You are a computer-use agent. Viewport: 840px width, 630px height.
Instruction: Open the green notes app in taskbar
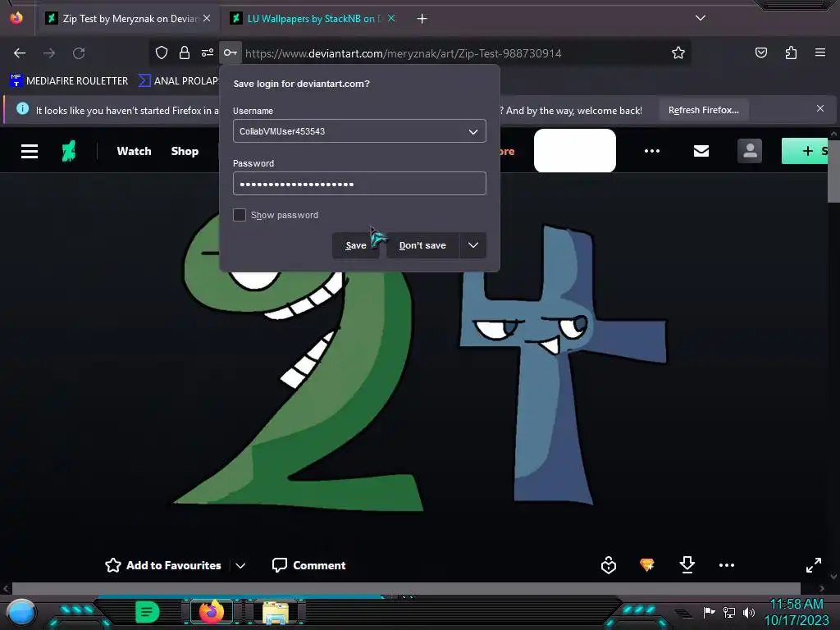pos(148,612)
